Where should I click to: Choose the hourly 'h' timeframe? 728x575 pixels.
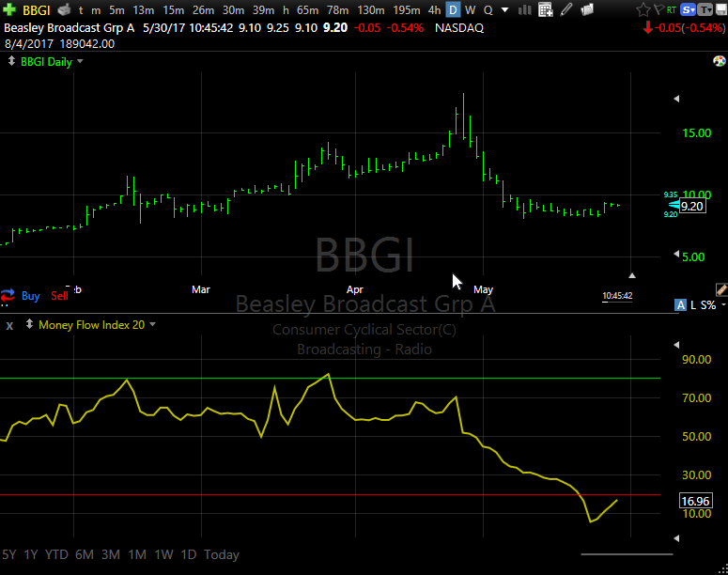286,9
